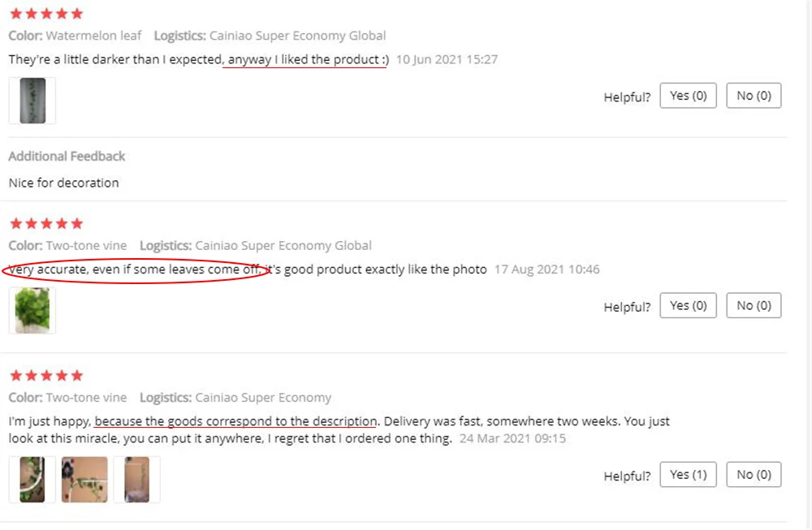Viewport: 812px width, 530px height.
Task: Click circled "Very accurate" review text
Action: pyautogui.click(x=135, y=269)
